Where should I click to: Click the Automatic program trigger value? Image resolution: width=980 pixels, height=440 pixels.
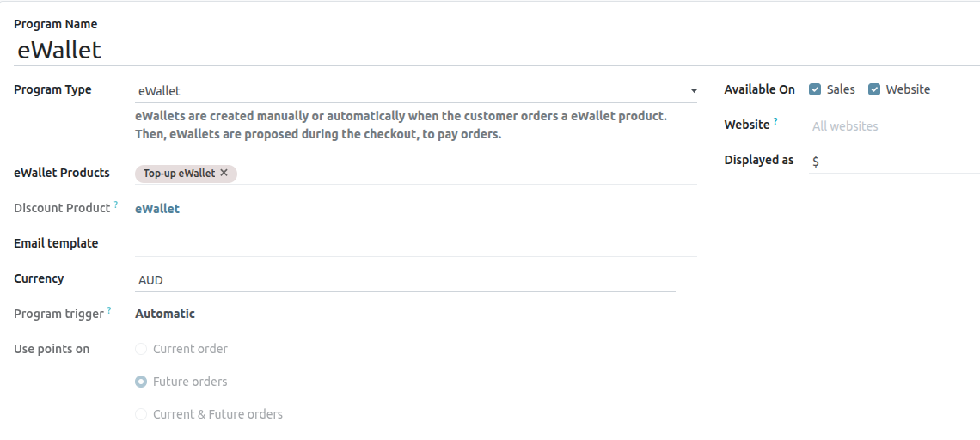tap(165, 314)
